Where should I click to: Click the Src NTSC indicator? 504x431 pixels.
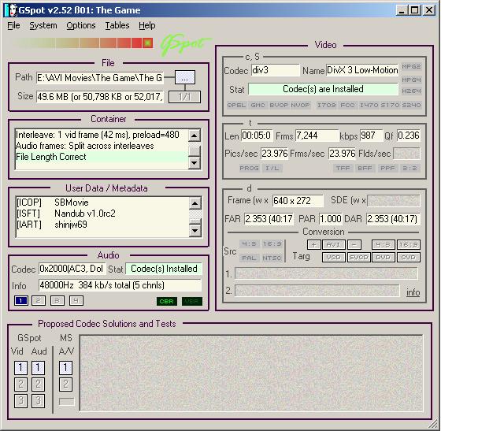click(x=272, y=258)
